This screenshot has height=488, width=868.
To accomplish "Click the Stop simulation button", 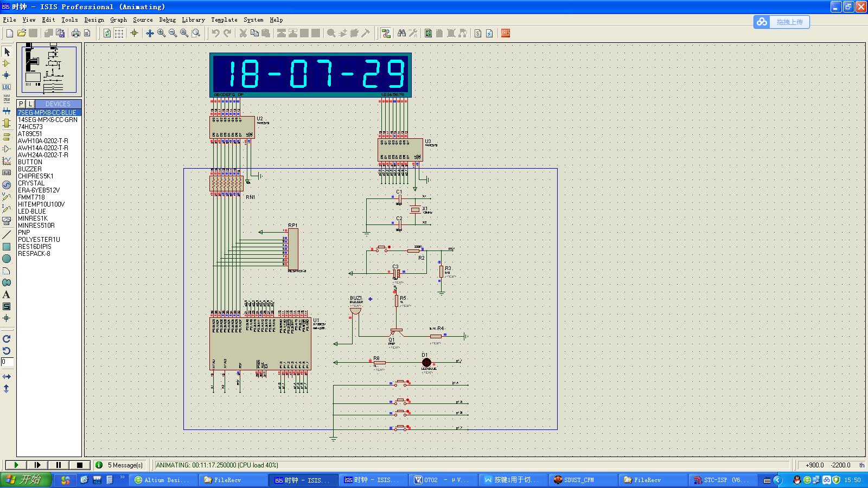I will [x=79, y=465].
